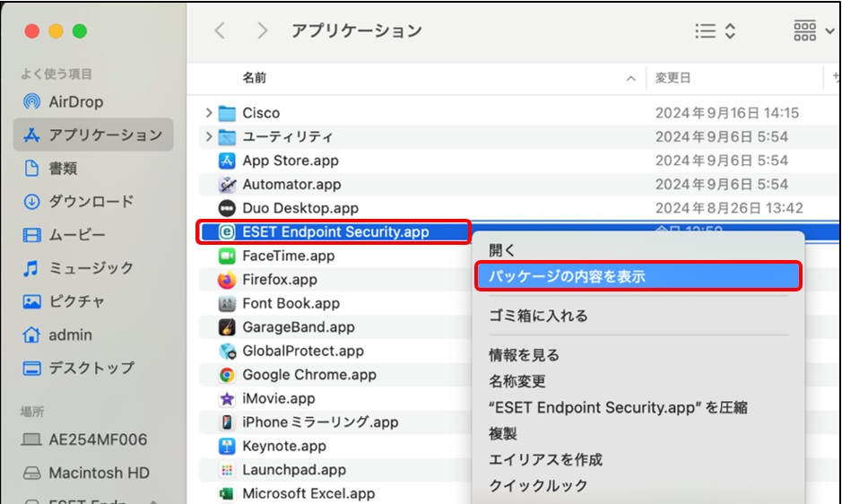Select the Keynote.app file name
The height and width of the screenshot is (504, 842).
(284, 446)
